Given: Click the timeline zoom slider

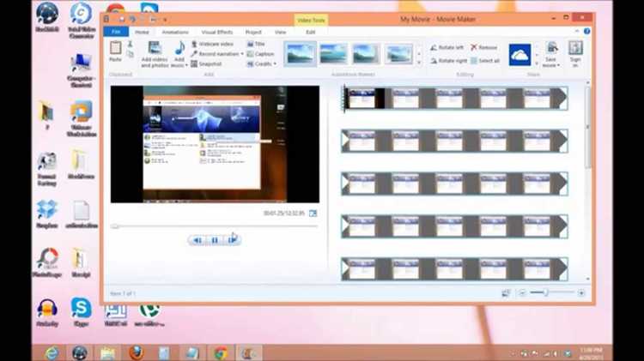Looking at the screenshot, I should pyautogui.click(x=543, y=293).
